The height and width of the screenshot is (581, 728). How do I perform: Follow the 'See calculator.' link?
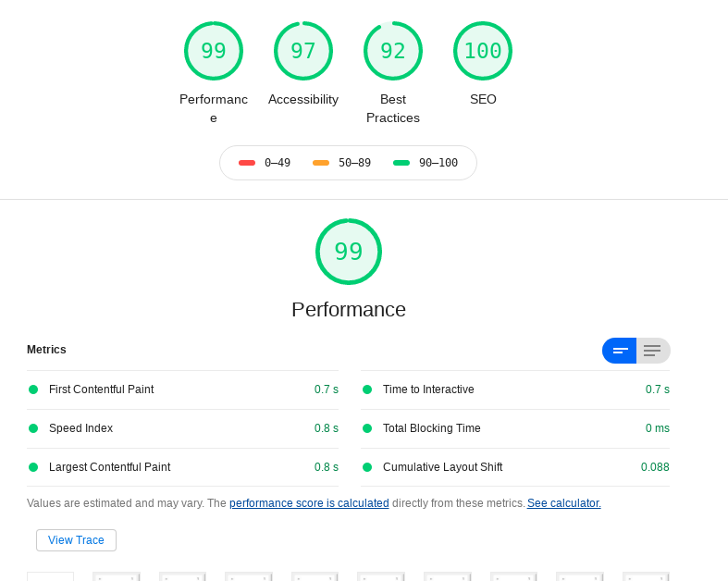click(564, 503)
